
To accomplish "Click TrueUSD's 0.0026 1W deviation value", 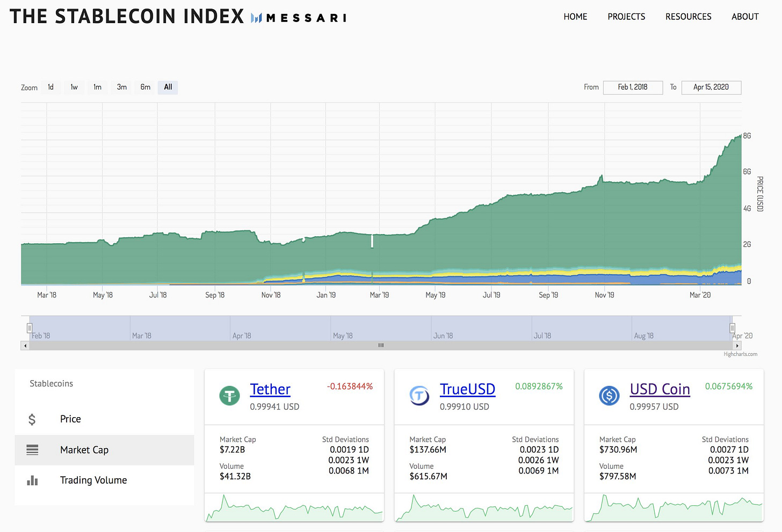I will point(539,461).
